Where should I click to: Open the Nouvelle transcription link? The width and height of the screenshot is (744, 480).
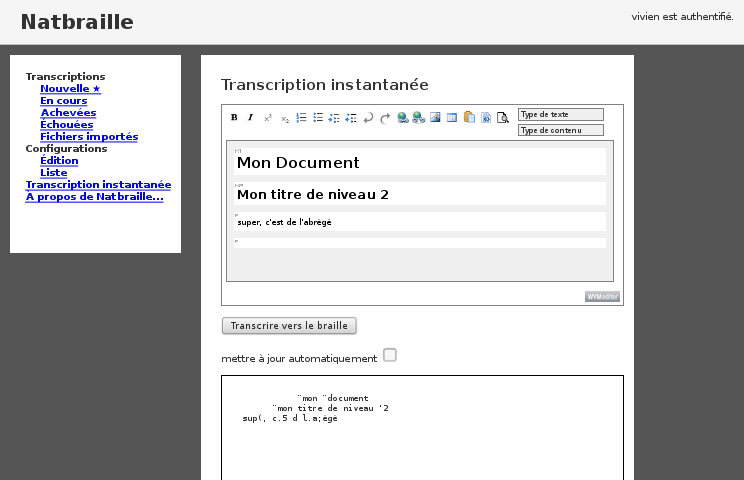click(70, 89)
